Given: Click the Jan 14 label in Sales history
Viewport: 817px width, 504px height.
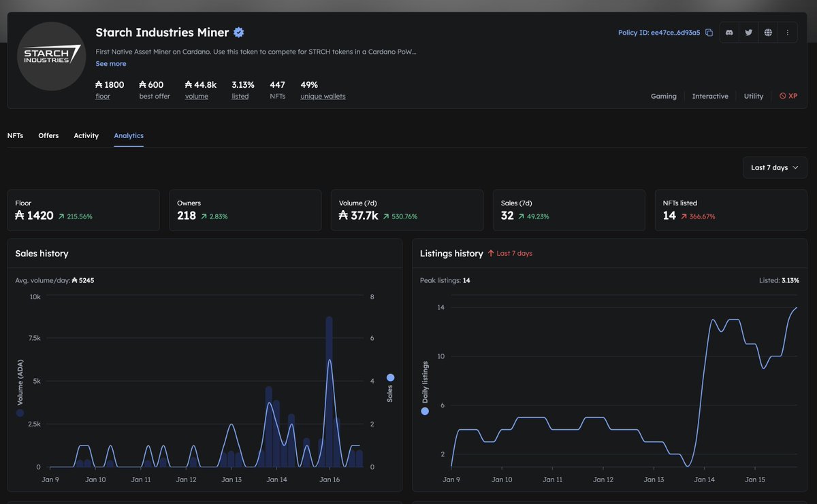Looking at the screenshot, I should coord(276,480).
